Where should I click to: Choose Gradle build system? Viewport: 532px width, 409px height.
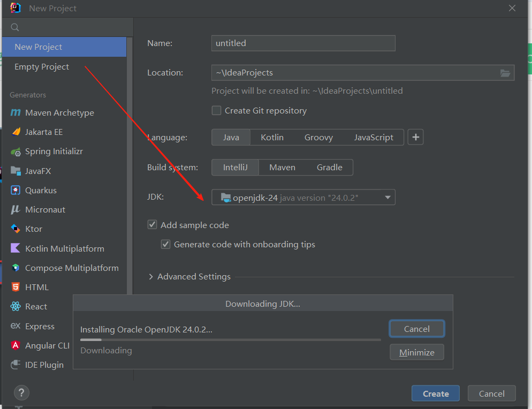pyautogui.click(x=330, y=168)
